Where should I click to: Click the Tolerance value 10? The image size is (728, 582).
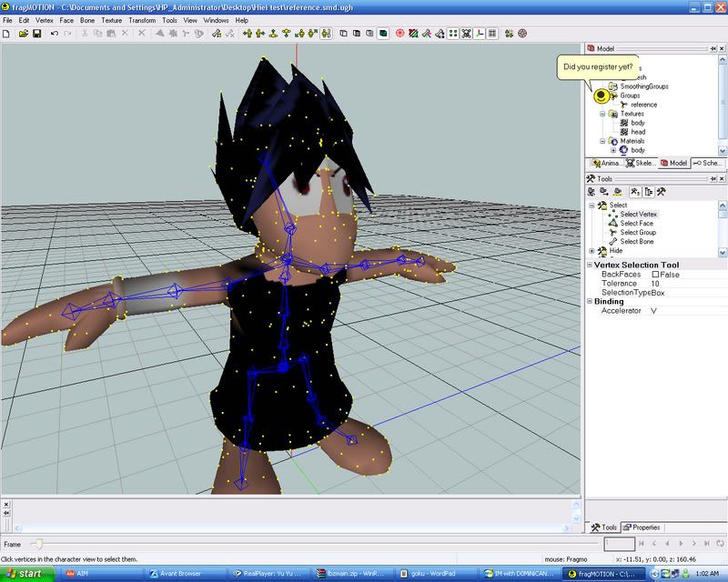pos(654,284)
